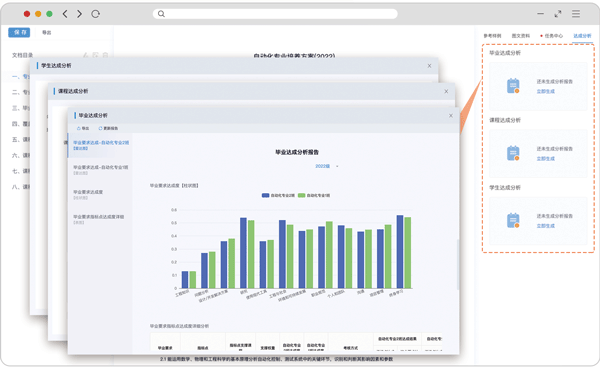Close the 课程达成分析 dialog
600x368 pixels.
pyautogui.click(x=446, y=91)
